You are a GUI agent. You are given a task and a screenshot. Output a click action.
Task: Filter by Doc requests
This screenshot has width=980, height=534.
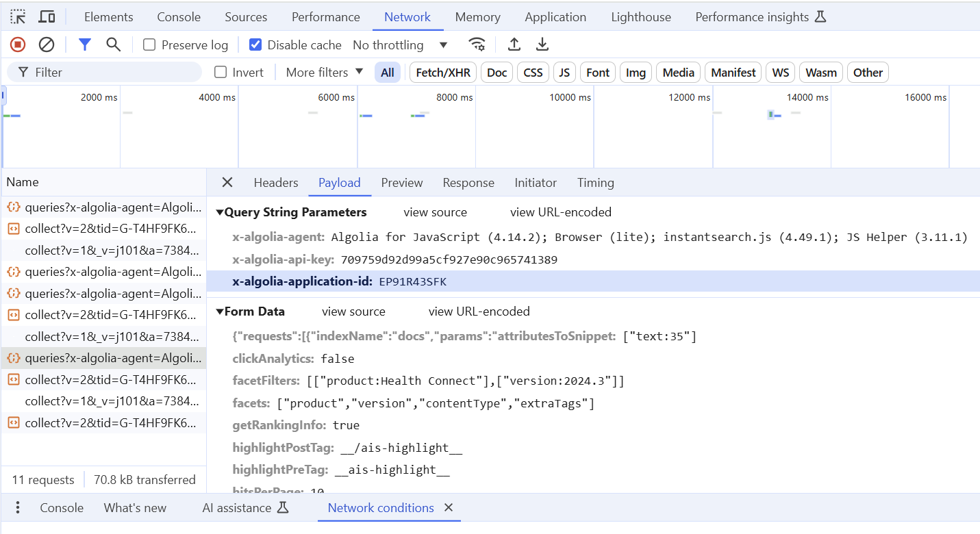(x=497, y=73)
